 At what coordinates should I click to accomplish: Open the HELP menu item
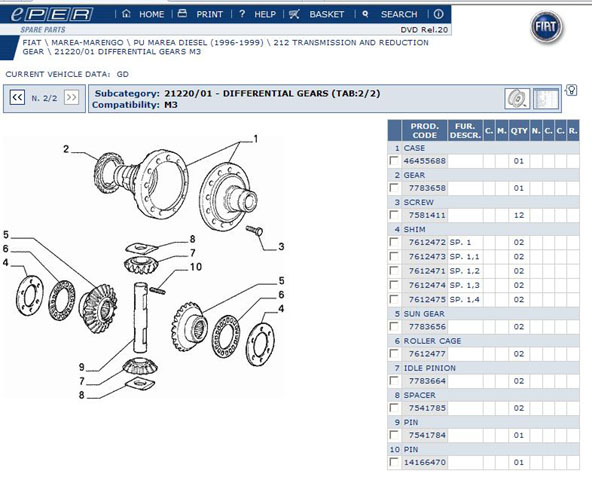click(265, 14)
